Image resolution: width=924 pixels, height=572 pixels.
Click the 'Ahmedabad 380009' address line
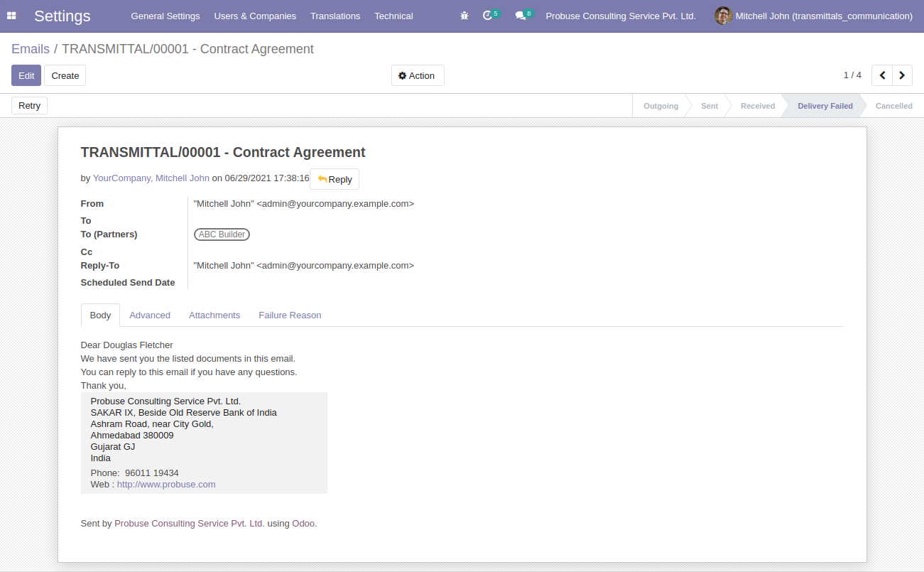[132, 436]
